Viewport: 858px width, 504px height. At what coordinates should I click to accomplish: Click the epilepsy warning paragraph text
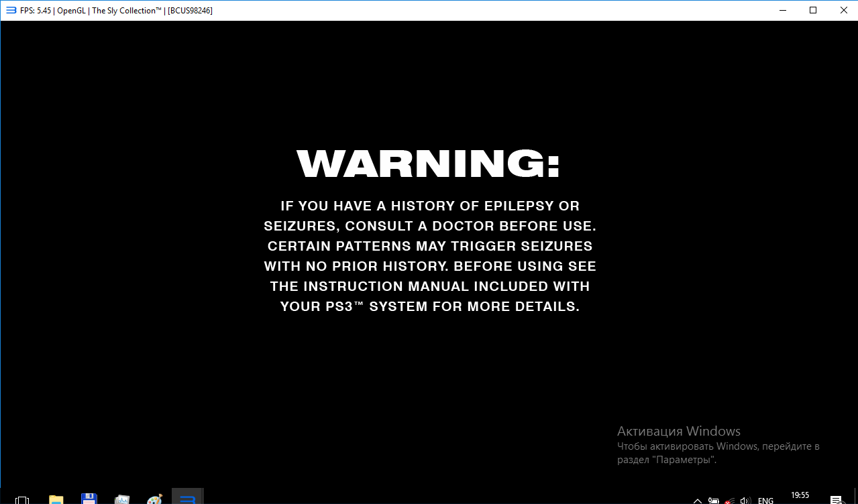tap(429, 256)
